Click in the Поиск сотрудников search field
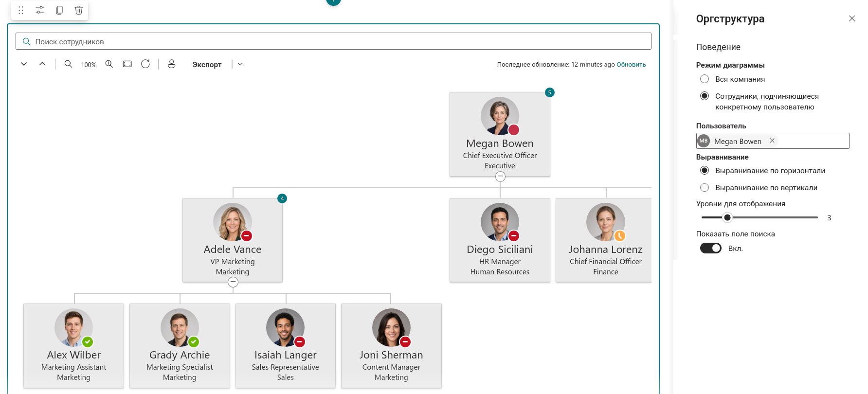The width and height of the screenshot is (868, 394). tap(333, 41)
